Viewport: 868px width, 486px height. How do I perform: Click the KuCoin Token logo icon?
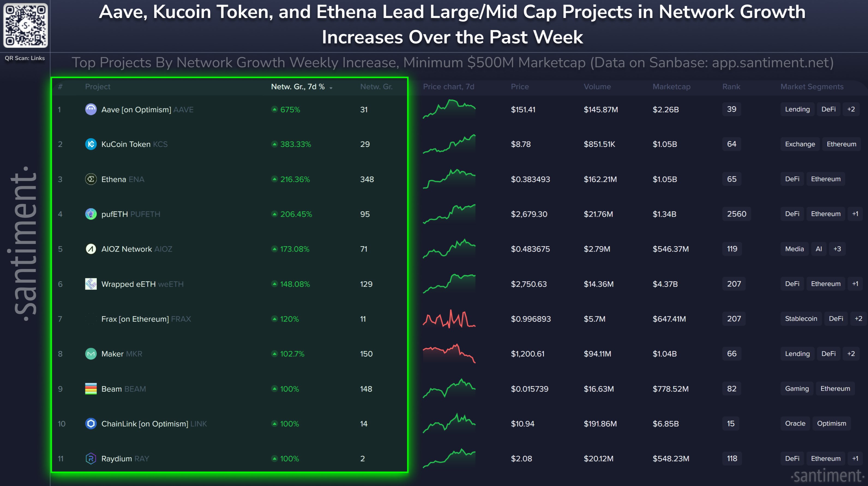tap(91, 144)
